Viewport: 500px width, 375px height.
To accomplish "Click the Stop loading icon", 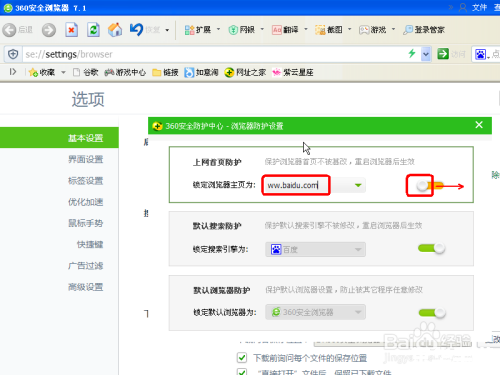I will tap(71, 30).
